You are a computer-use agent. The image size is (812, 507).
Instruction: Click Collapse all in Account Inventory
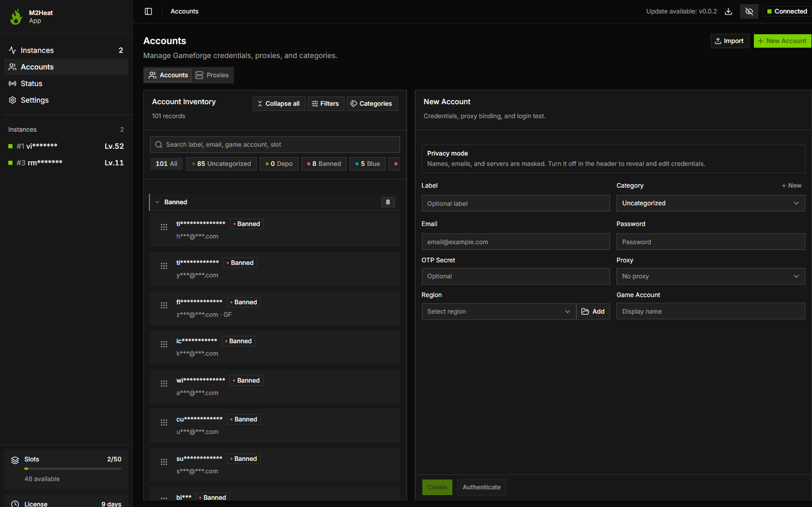pos(279,104)
